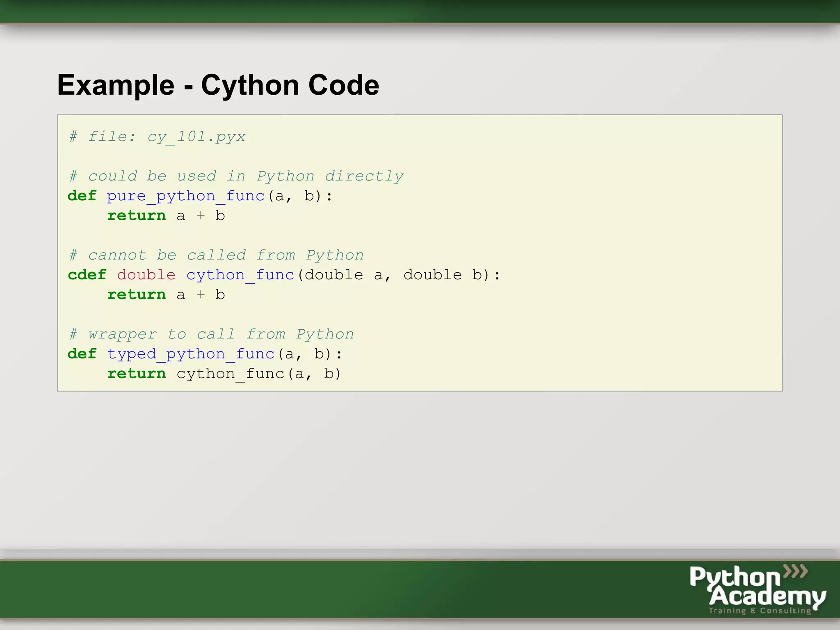840x630 pixels.
Task: Click "return a + b" under cython_func
Action: (x=166, y=295)
